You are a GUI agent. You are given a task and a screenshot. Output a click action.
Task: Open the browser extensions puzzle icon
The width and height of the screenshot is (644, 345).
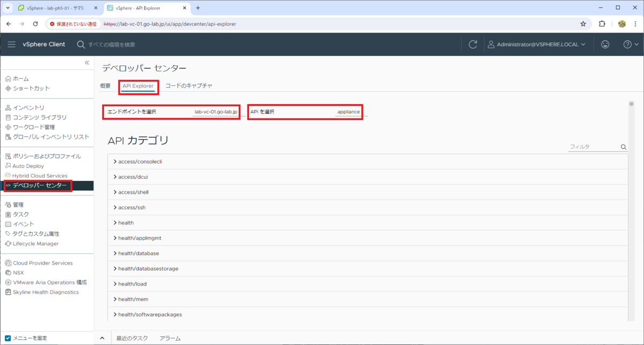(602, 24)
